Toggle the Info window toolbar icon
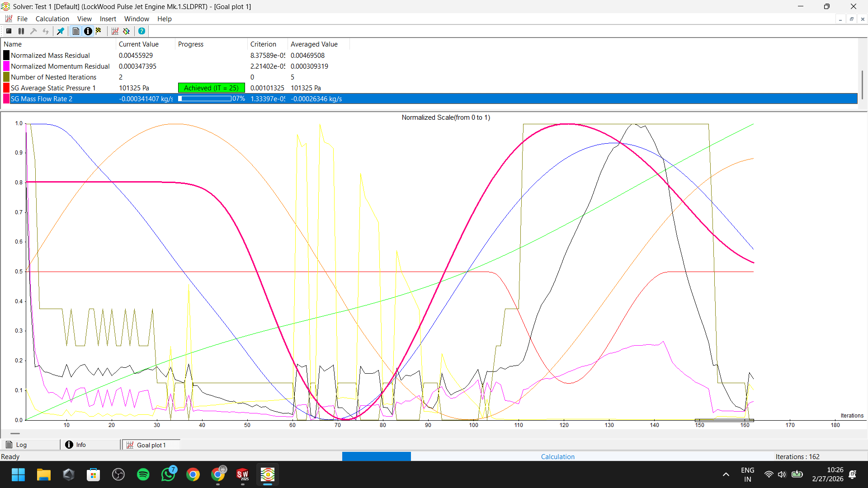 point(88,31)
